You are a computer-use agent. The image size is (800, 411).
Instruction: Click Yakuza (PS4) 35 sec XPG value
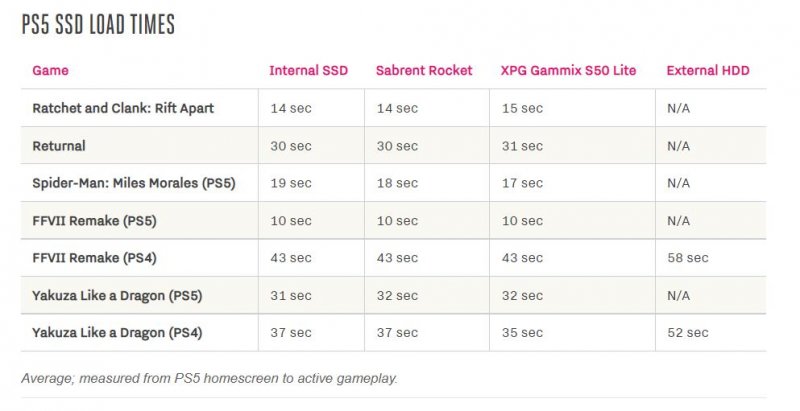click(522, 333)
